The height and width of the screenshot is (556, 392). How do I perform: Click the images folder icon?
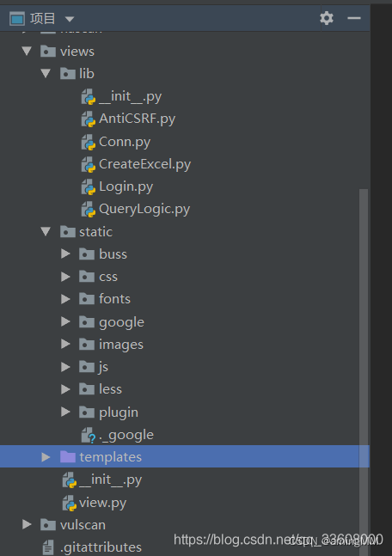click(87, 344)
